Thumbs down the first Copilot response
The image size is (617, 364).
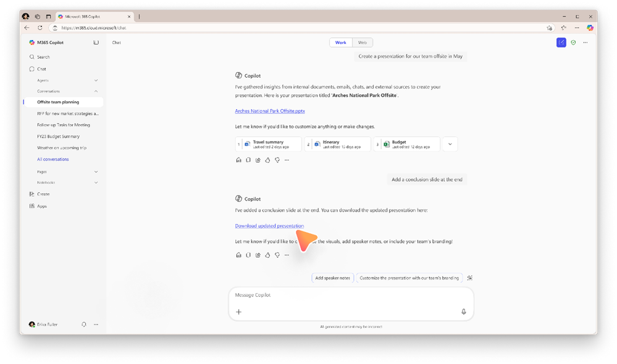click(277, 160)
